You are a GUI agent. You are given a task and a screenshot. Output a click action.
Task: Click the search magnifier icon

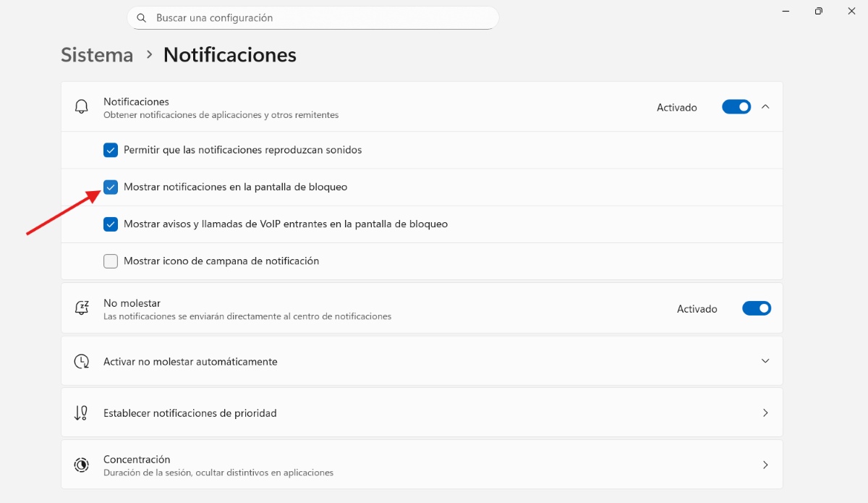141,17
